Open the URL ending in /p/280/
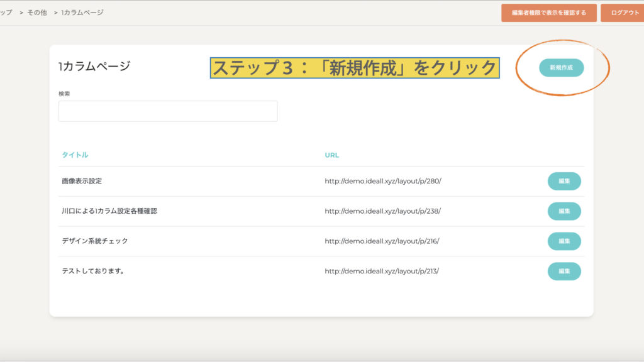Viewport: 644px width, 362px height. [x=382, y=181]
